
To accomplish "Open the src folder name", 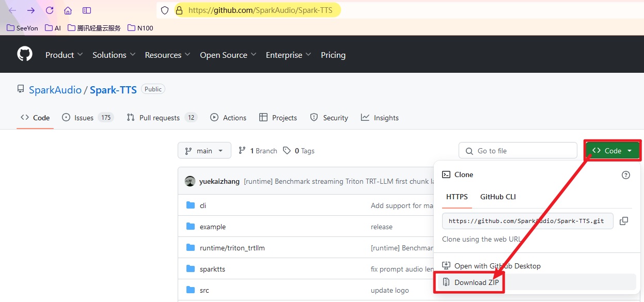I will 205,290.
